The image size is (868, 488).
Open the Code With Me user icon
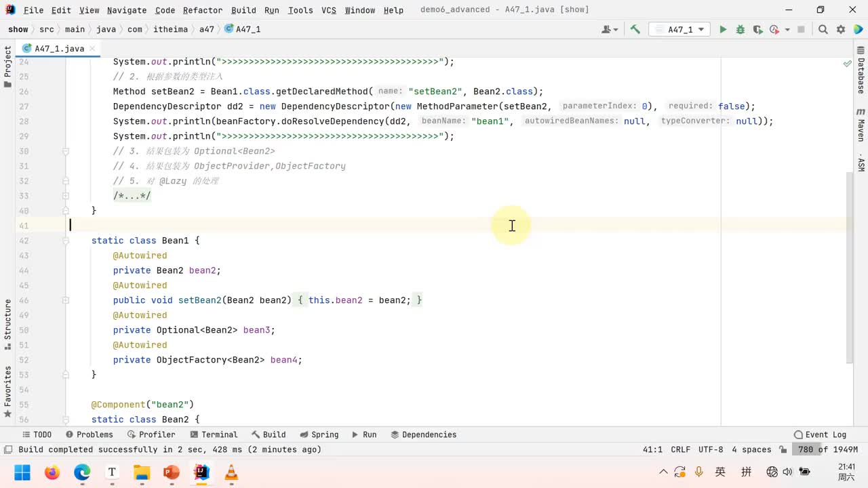point(610,29)
